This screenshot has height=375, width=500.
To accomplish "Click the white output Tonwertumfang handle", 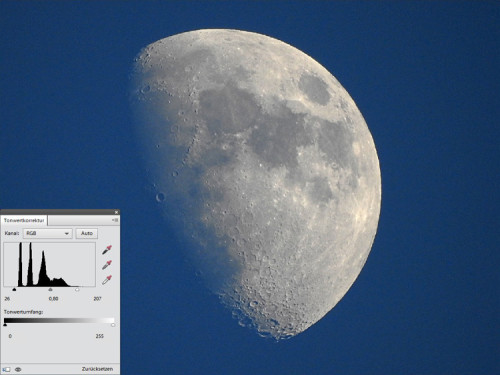I will pos(113,324).
